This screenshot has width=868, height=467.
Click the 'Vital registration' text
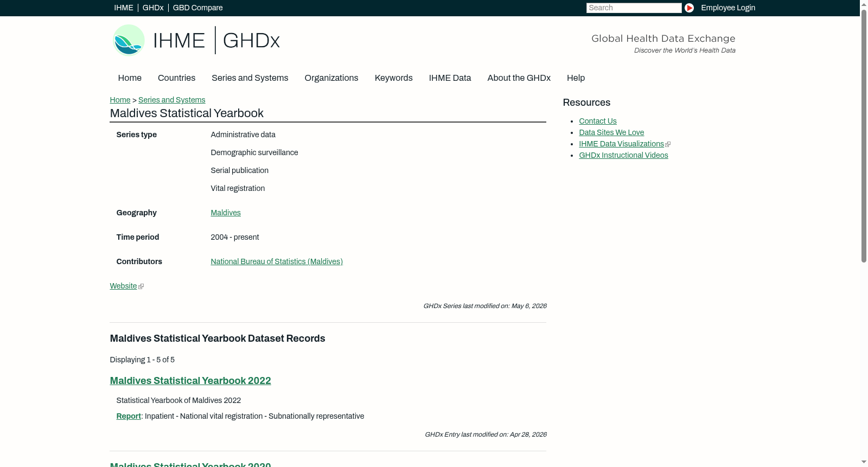(238, 188)
